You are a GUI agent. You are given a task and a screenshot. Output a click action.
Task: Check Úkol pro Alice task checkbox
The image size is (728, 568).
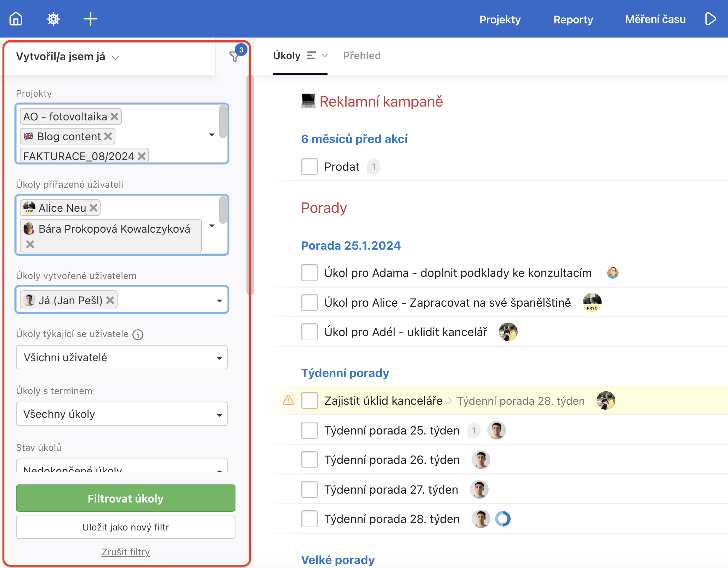(309, 302)
